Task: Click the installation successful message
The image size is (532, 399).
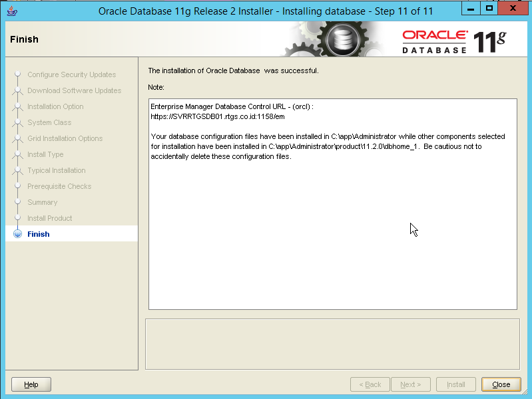Action: point(234,70)
